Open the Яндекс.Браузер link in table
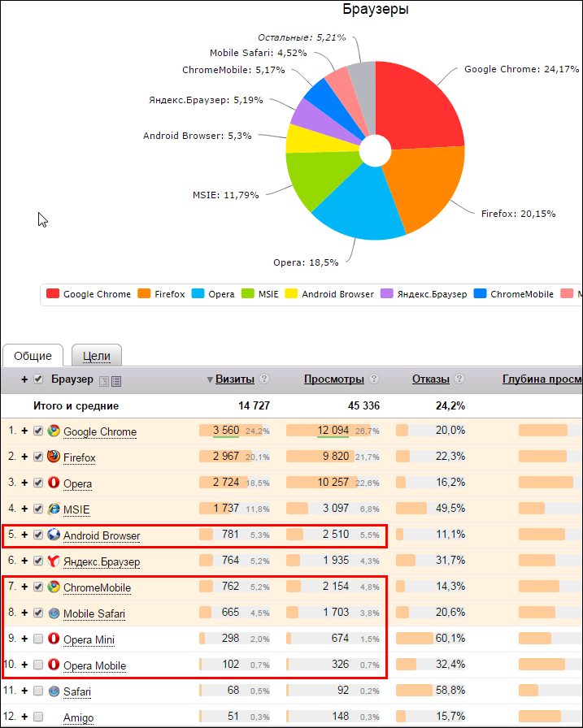Viewport: 583px width, 728px height. click(x=102, y=561)
